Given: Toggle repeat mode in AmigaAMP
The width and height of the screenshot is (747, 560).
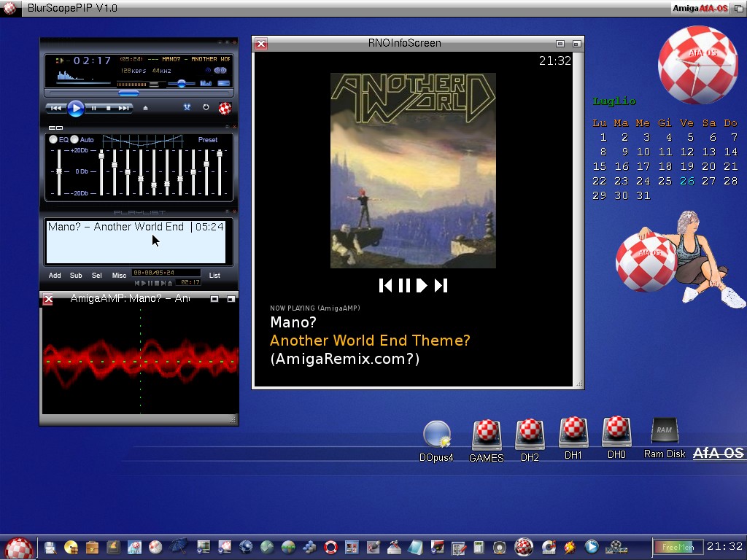Looking at the screenshot, I should (206, 108).
